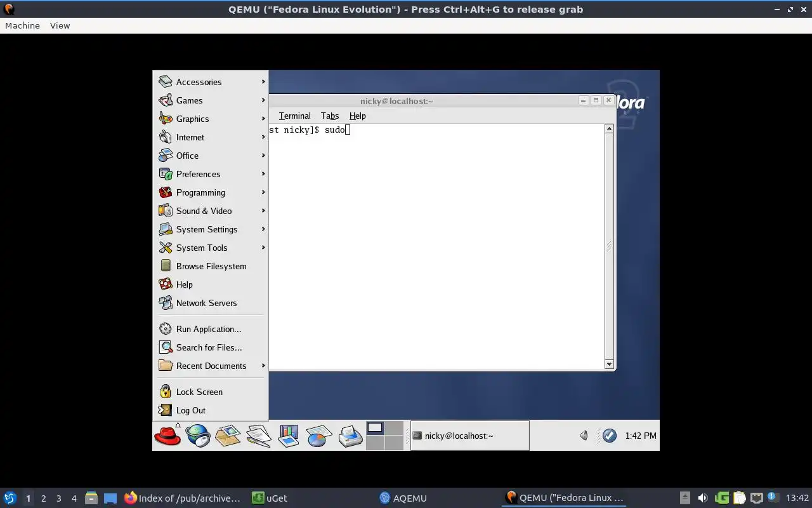This screenshot has width=812, height=508.
Task: Select Browse Filesystem
Action: 211,266
